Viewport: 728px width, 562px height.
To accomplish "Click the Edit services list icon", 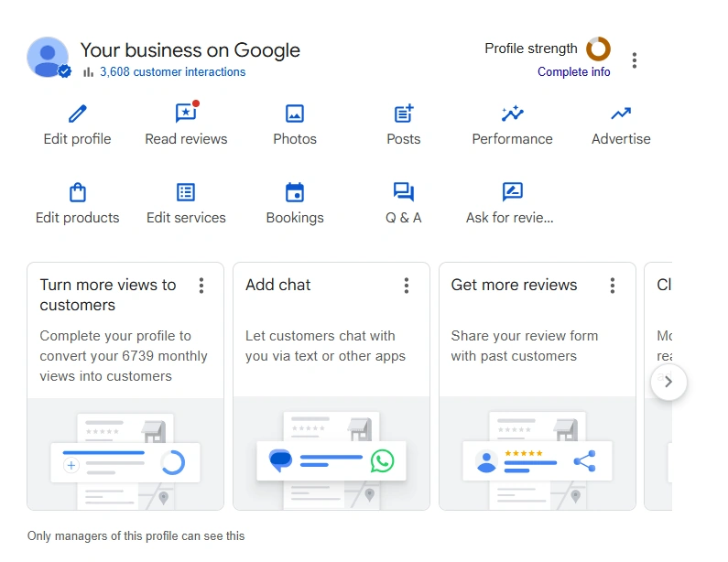I will pos(186,192).
